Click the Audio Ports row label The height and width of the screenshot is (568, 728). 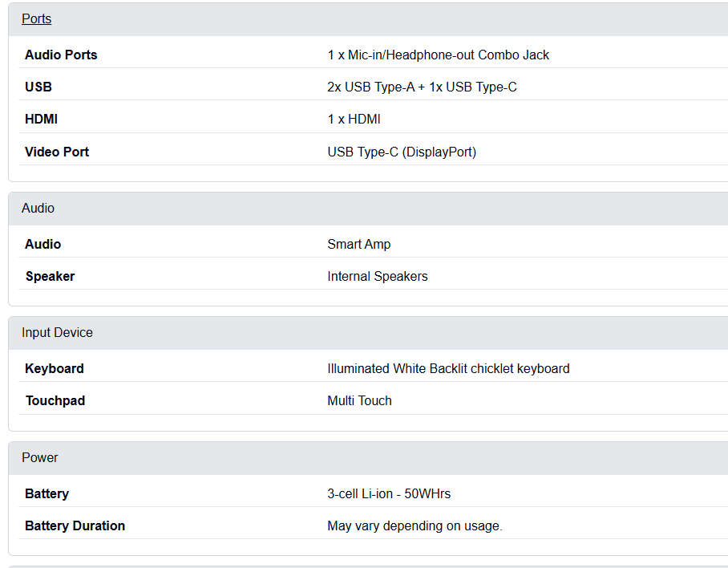61,55
